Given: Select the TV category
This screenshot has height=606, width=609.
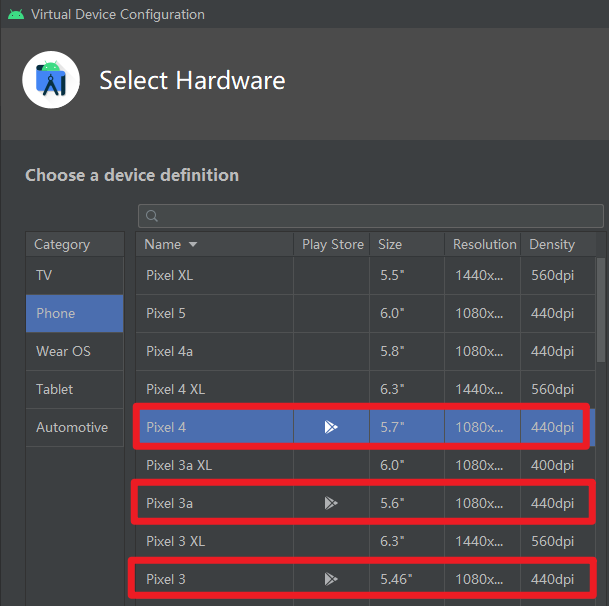Looking at the screenshot, I should pyautogui.click(x=75, y=275).
